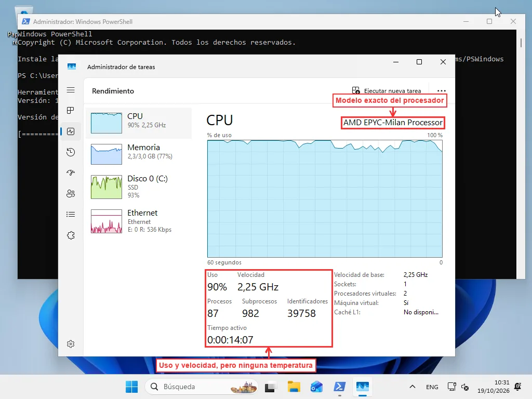The image size is (532, 399).
Task: Open the Details list icon in sidebar
Action: point(71,215)
